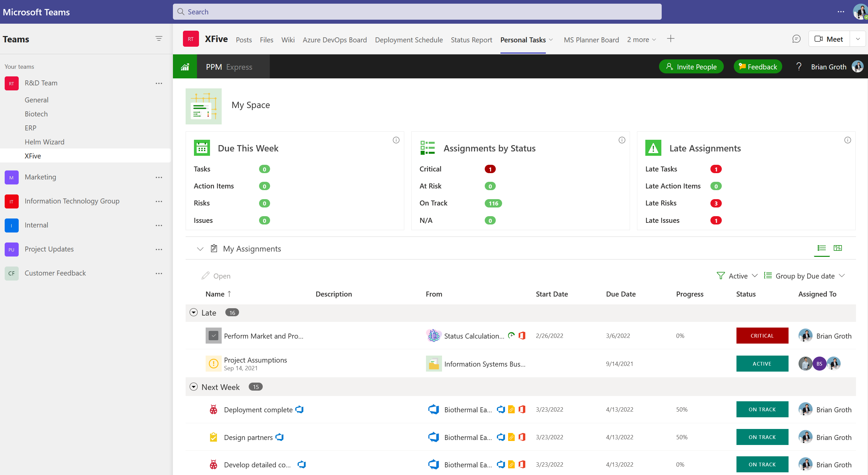Open info icon on Late Assignments card
The height and width of the screenshot is (475, 868).
[847, 140]
